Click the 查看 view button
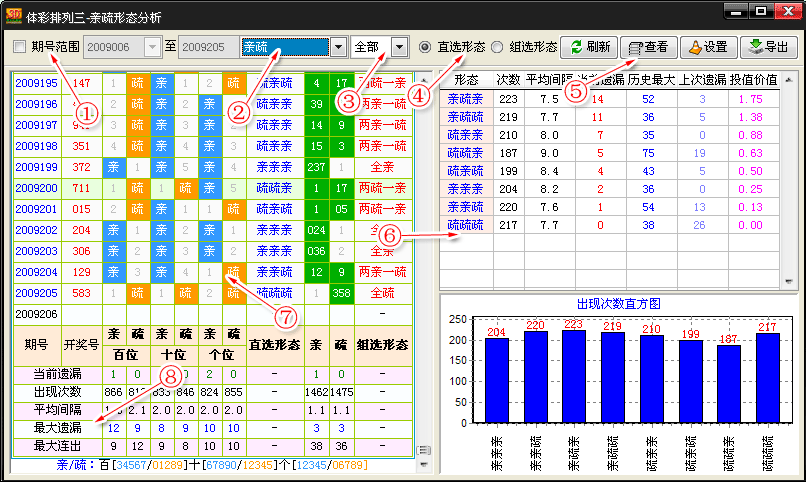Screen dimensions: 806x482 pos(648,47)
